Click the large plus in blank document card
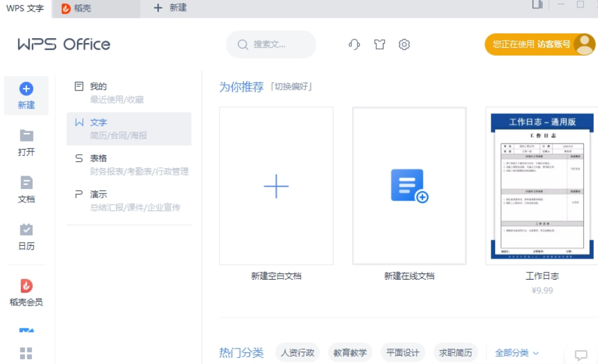This screenshot has height=364, width=598. [276, 187]
